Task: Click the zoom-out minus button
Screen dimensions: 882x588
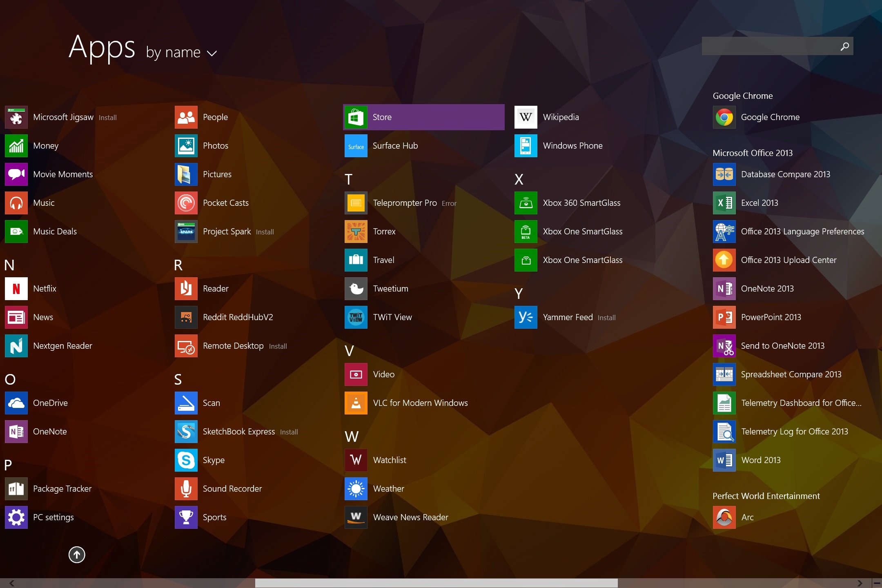Action: coord(877,583)
